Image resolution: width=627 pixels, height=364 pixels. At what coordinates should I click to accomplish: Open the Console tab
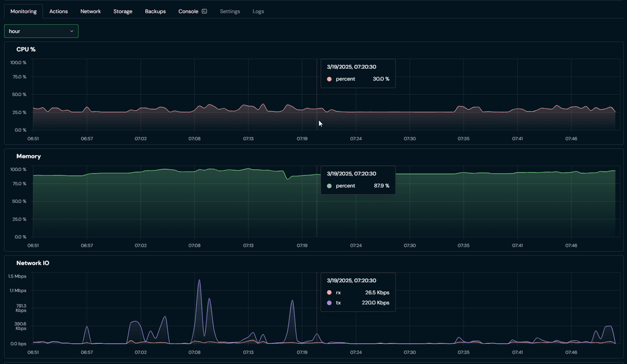(193, 11)
